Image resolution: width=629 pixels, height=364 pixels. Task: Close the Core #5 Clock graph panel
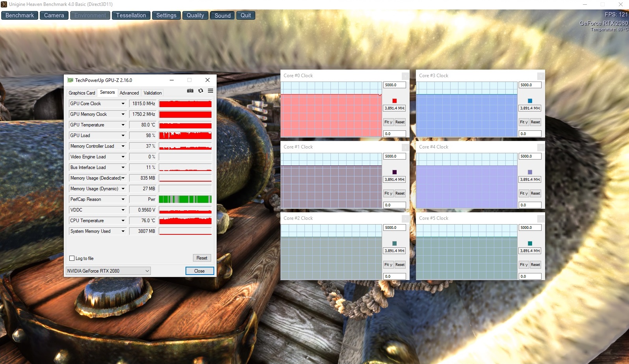tap(540, 219)
